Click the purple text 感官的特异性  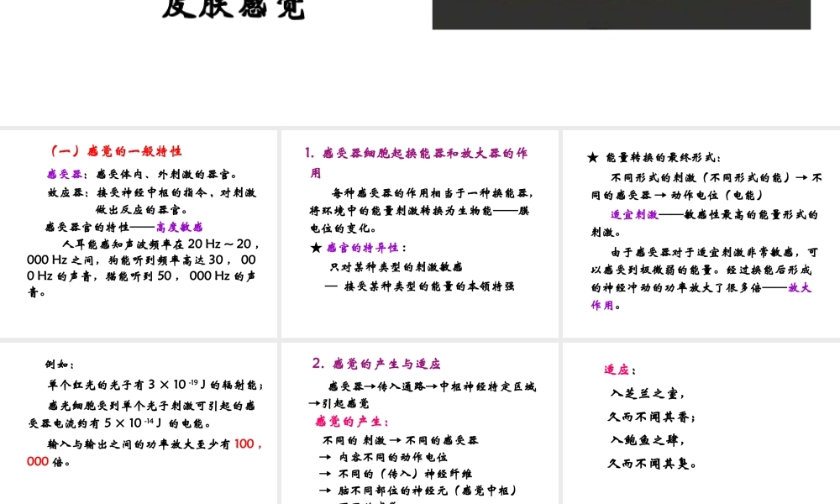[364, 247]
